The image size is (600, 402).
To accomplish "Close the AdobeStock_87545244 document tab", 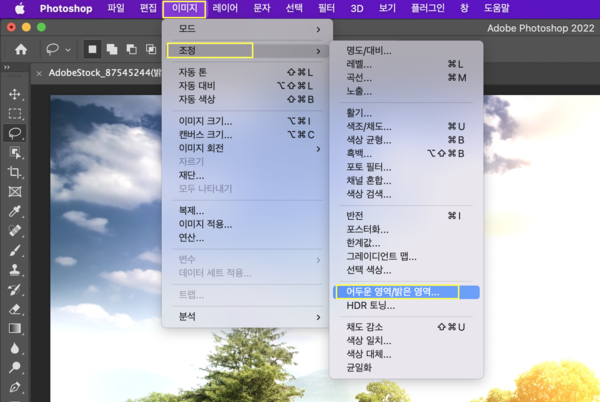I will [39, 73].
